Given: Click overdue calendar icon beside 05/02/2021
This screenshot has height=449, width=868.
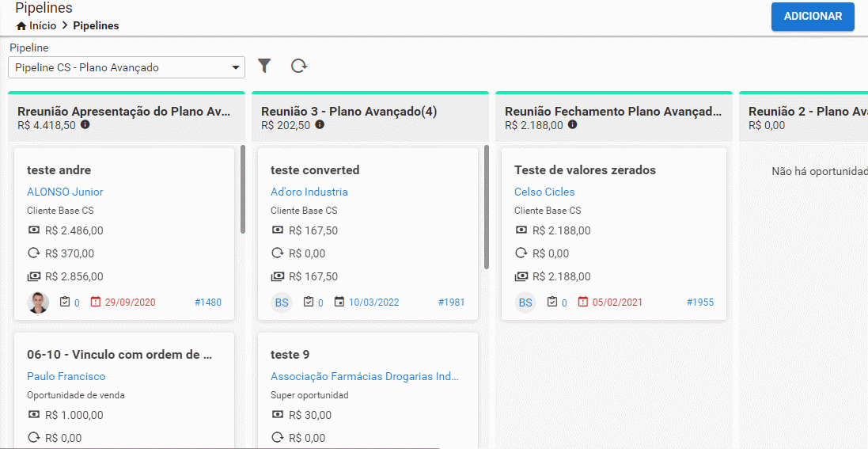Looking at the screenshot, I should 583,303.
